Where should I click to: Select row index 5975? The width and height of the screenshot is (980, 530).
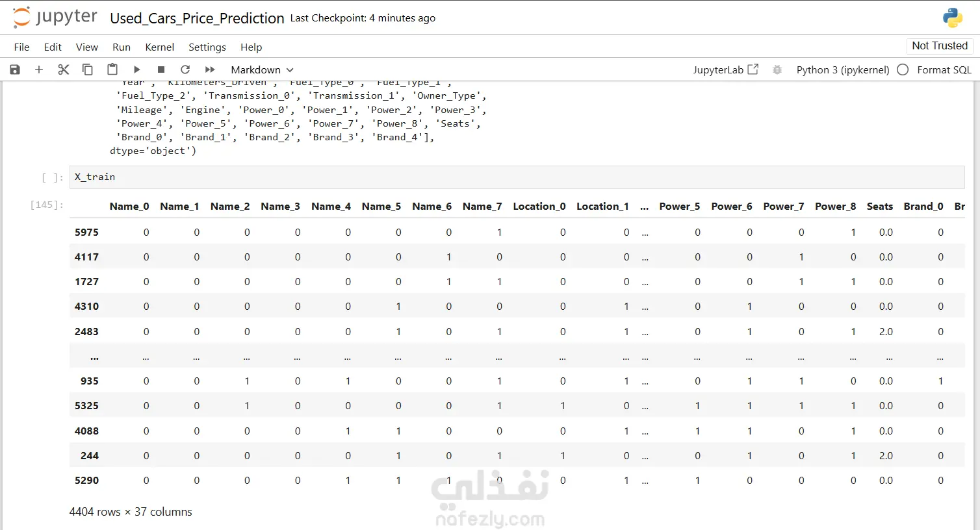(x=86, y=232)
